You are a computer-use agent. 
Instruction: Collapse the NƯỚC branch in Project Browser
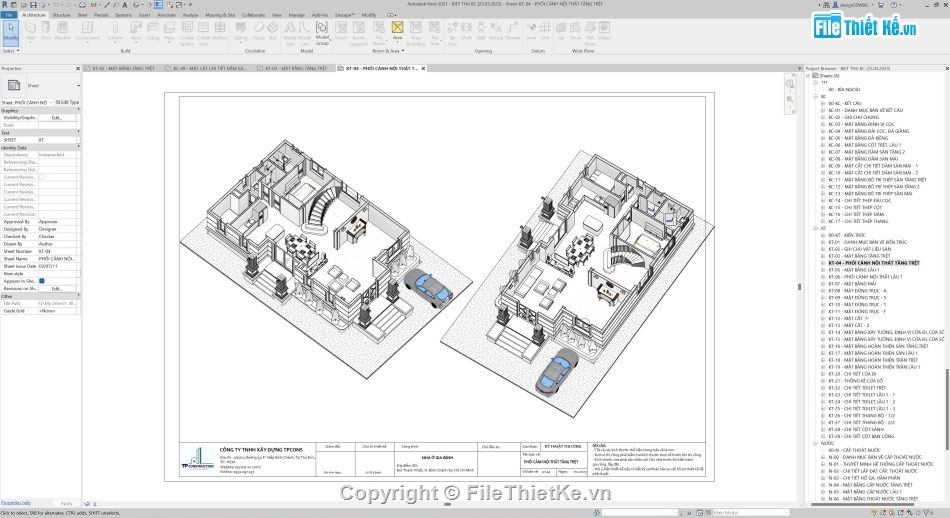[x=815, y=443]
